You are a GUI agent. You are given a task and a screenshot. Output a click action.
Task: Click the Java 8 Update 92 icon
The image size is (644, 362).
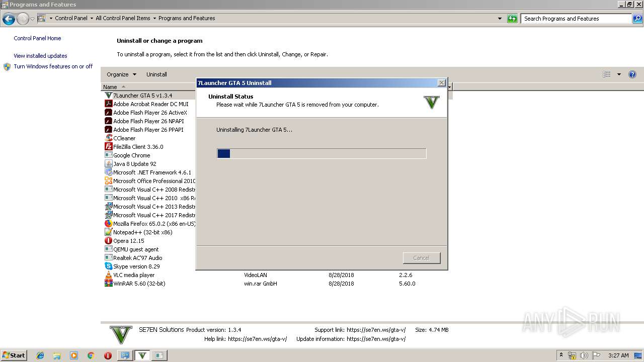pyautogui.click(x=108, y=164)
